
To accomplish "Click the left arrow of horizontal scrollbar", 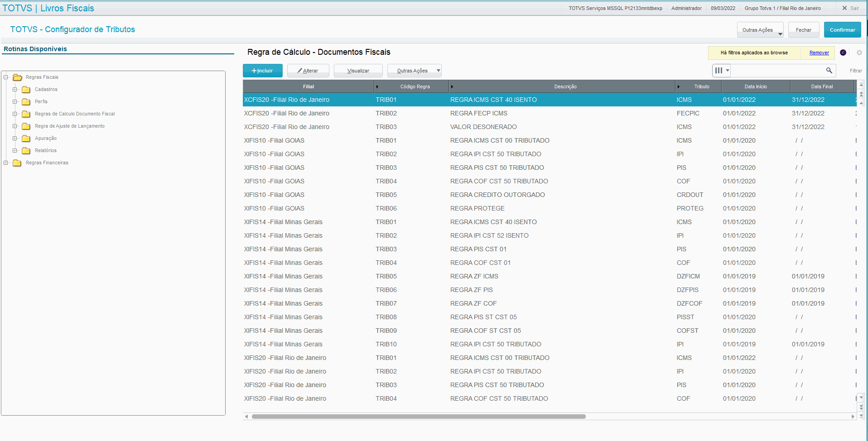I will (246, 417).
